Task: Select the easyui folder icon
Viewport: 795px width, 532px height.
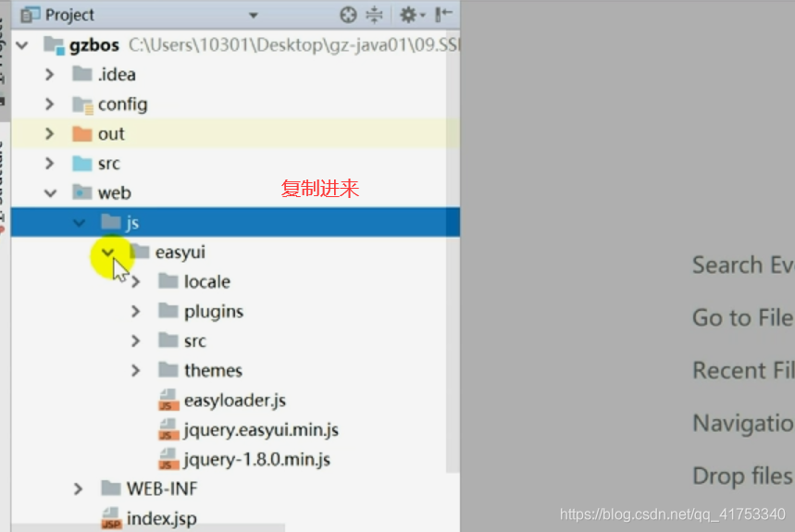Action: point(140,252)
